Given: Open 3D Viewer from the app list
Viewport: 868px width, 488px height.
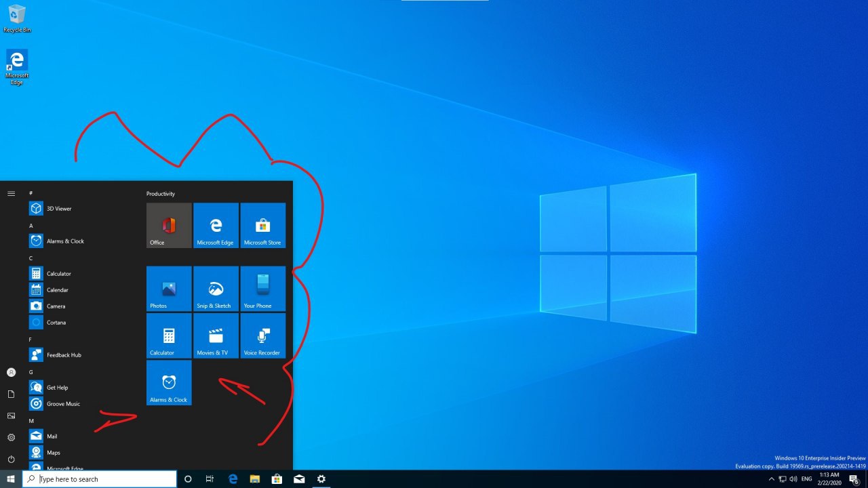Looking at the screenshot, I should click(x=81, y=209).
